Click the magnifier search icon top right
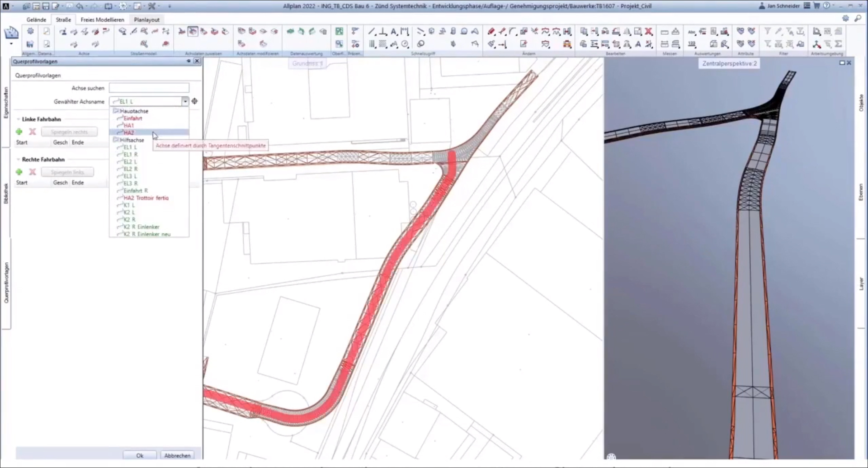 858,19
